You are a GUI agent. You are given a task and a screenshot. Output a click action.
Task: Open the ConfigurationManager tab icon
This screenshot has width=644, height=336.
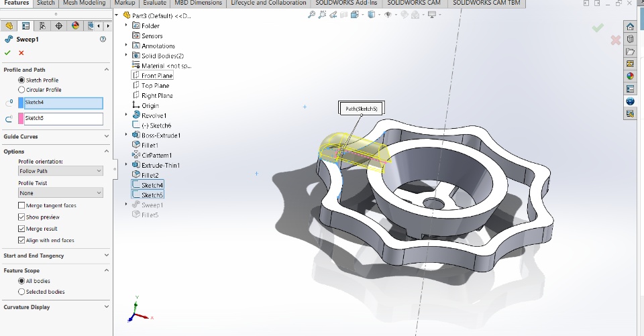coord(42,26)
